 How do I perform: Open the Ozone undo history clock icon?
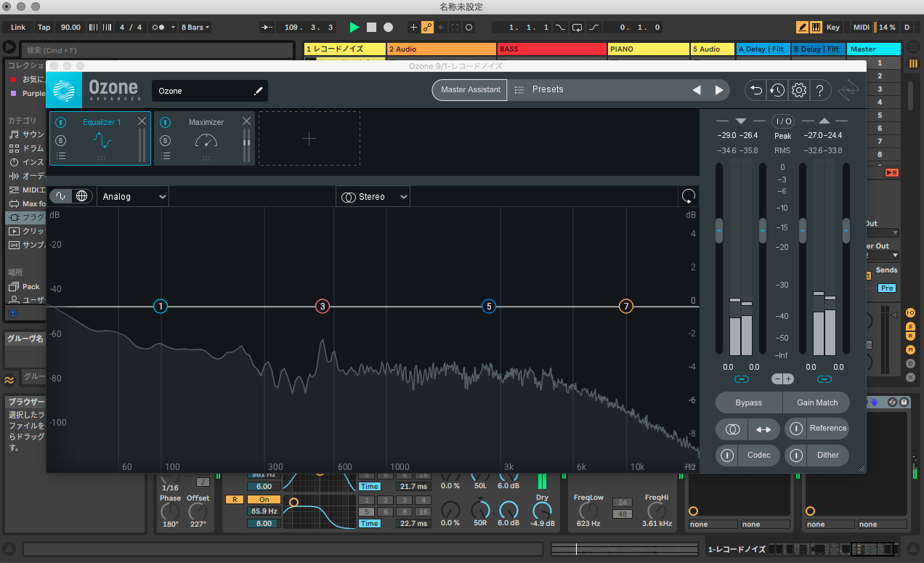pyautogui.click(x=777, y=90)
